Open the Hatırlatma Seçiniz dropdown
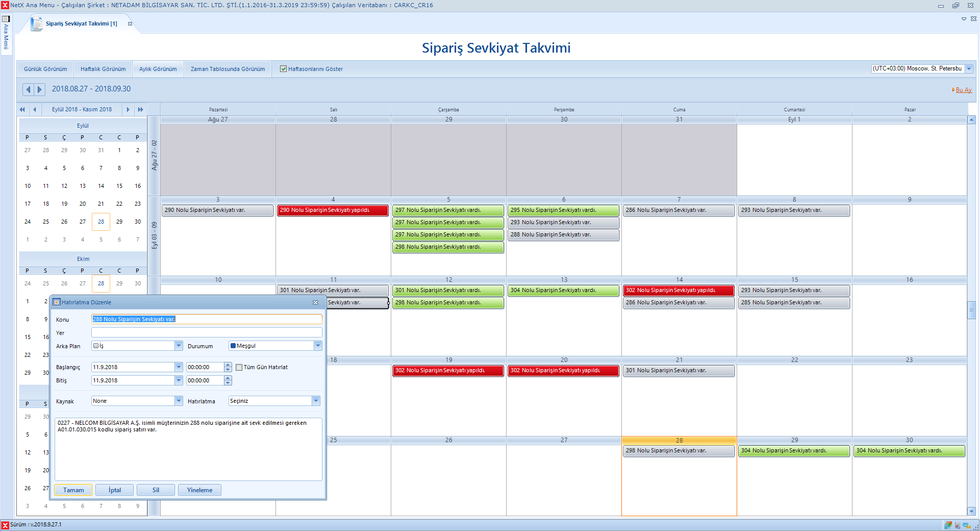The height and width of the screenshot is (531, 980). [316, 401]
